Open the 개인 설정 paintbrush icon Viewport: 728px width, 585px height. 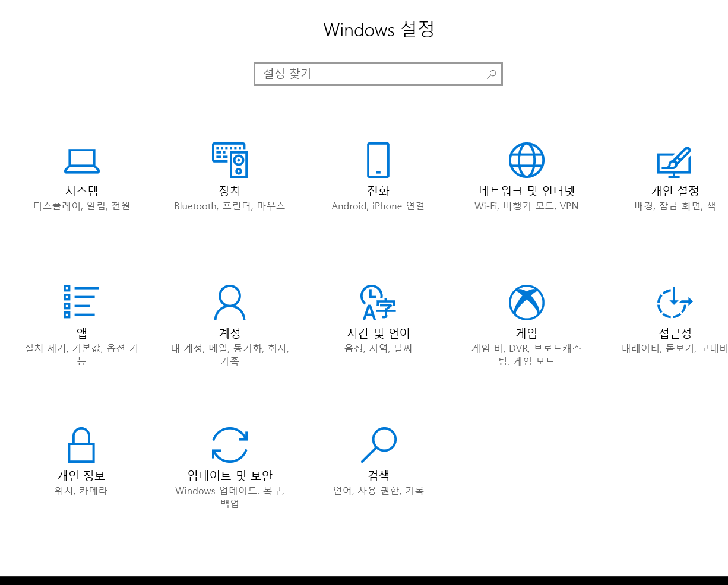[675, 162]
